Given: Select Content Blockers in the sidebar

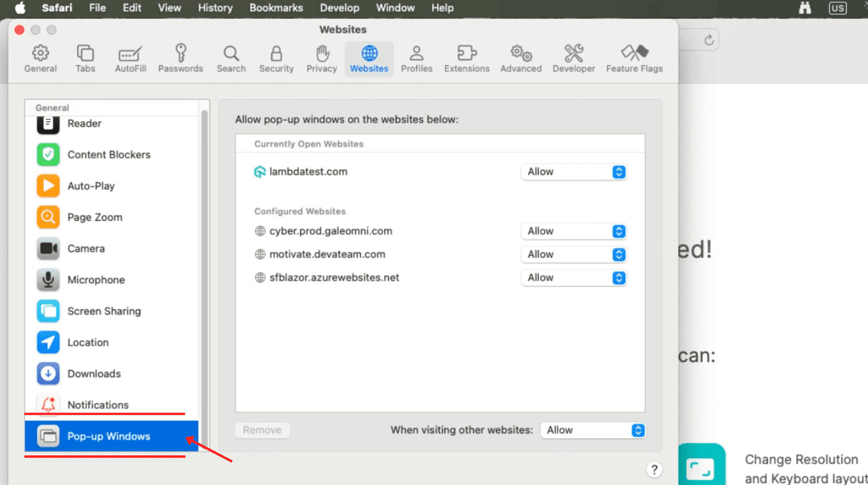Looking at the screenshot, I should click(112, 155).
